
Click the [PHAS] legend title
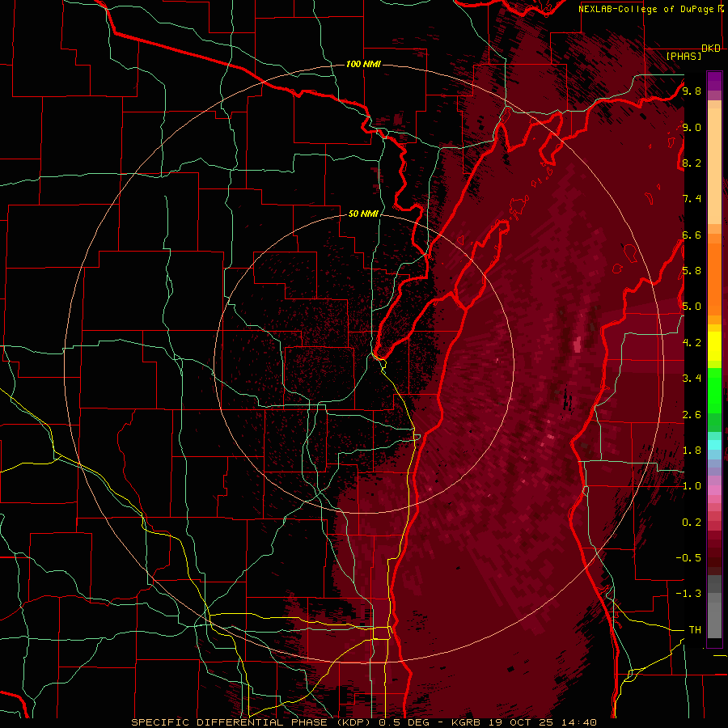[684, 56]
